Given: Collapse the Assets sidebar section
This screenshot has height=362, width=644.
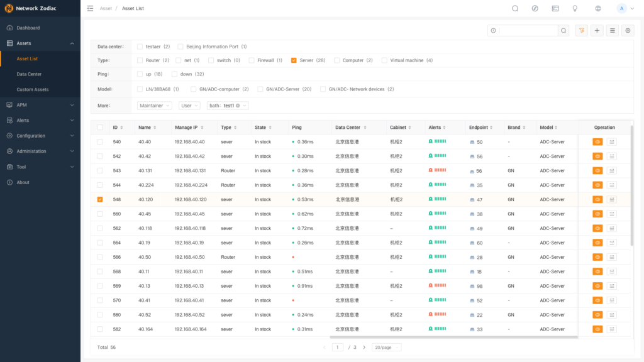Looking at the screenshot, I should point(40,43).
